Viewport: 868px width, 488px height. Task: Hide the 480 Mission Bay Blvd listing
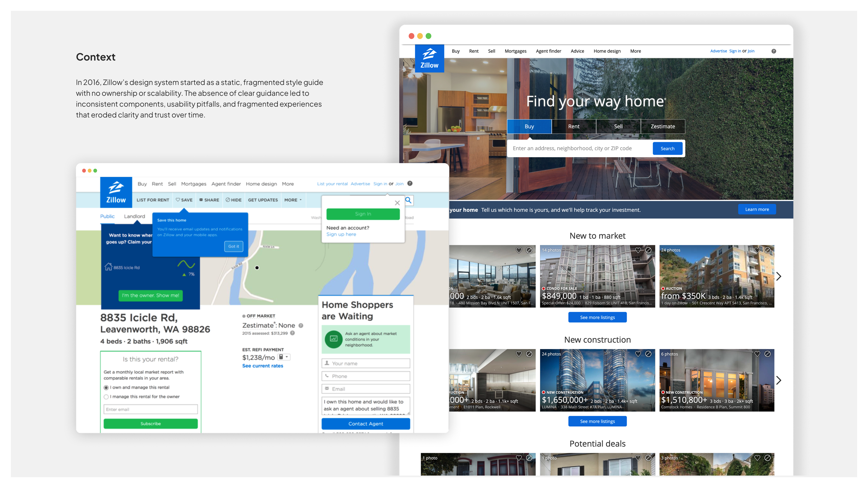coord(529,250)
